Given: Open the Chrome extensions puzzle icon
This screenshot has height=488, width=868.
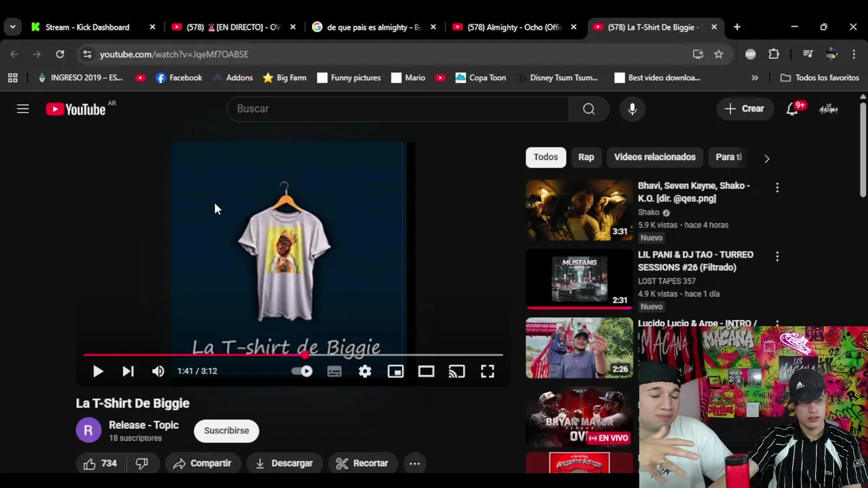Looking at the screenshot, I should [x=774, y=54].
